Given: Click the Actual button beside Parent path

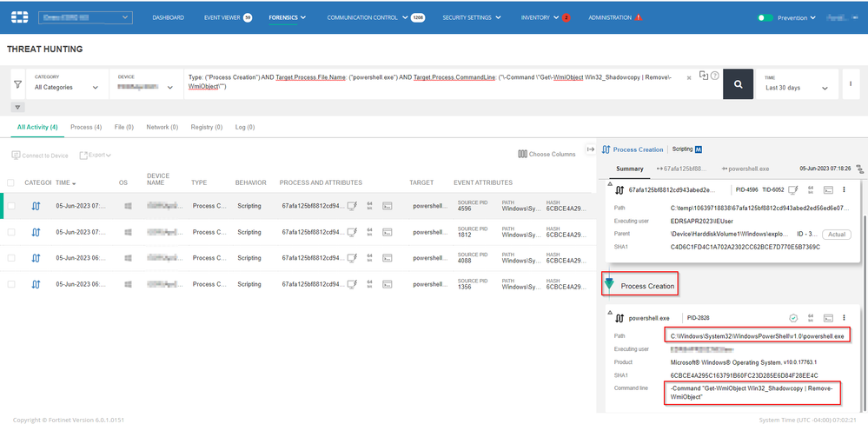Looking at the screenshot, I should [835, 234].
